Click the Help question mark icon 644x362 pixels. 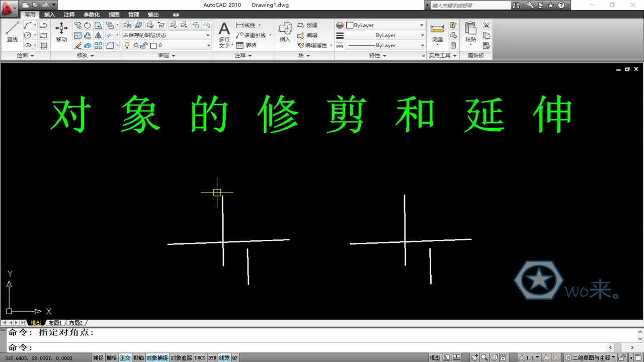pyautogui.click(x=561, y=5)
